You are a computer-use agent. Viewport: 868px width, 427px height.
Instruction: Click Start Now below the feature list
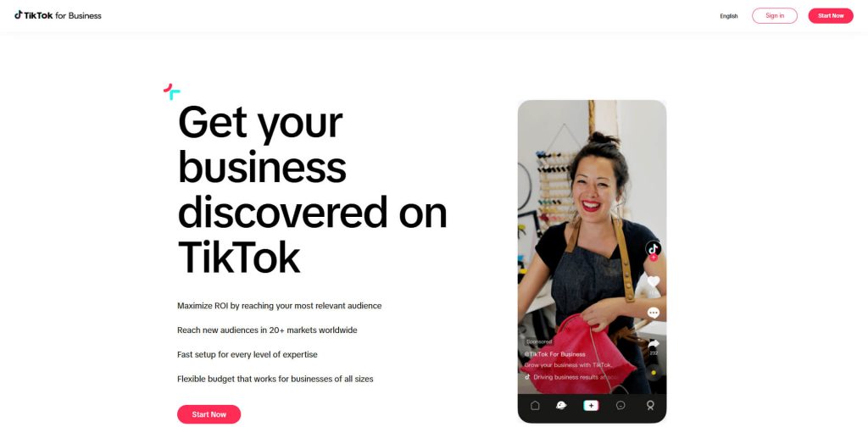click(x=209, y=414)
